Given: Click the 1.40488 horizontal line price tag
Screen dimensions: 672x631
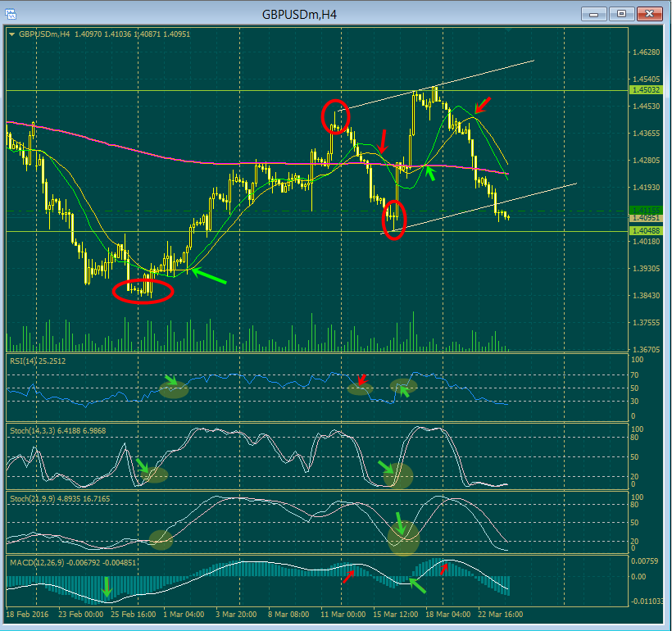Looking at the screenshot, I should click(x=646, y=231).
